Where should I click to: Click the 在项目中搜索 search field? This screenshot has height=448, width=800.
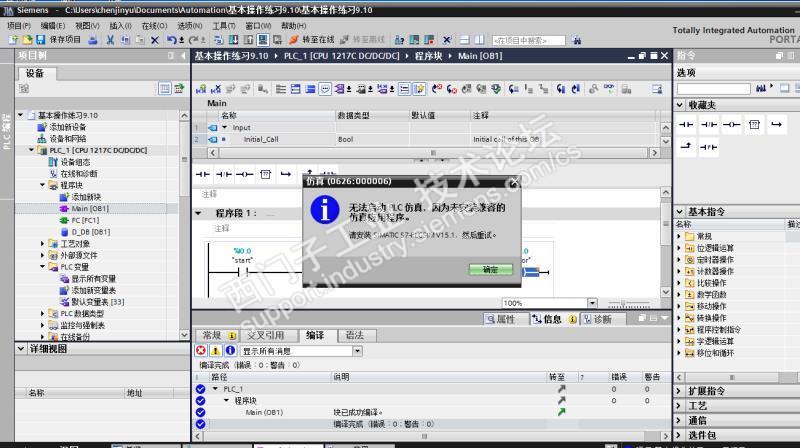coord(528,40)
